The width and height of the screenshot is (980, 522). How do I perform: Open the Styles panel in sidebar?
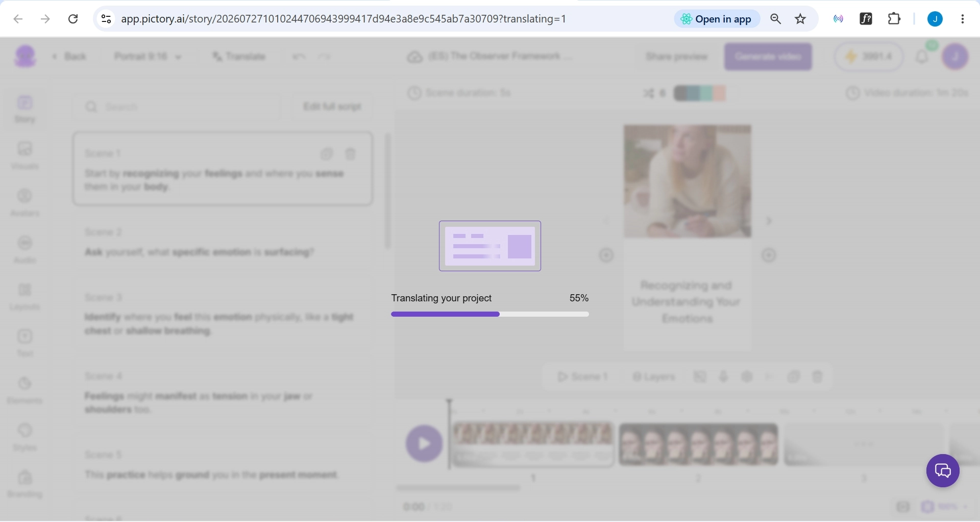point(24,437)
